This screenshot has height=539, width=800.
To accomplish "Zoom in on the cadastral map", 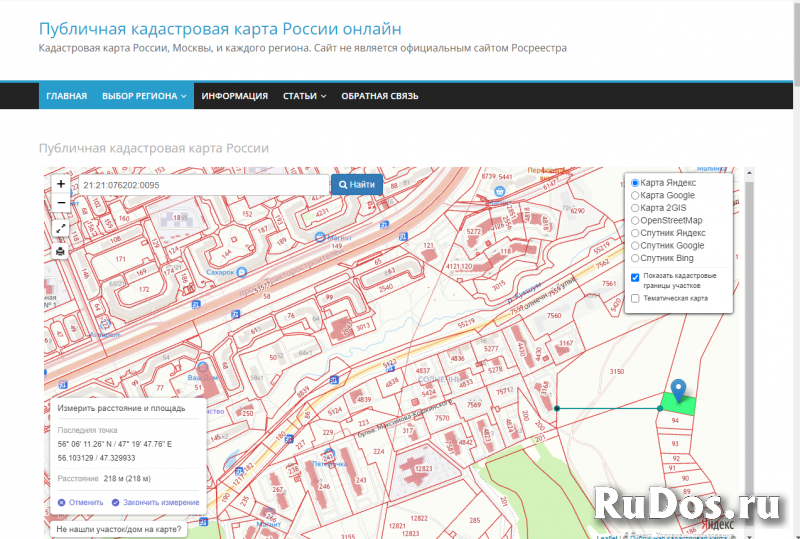I will 61,184.
